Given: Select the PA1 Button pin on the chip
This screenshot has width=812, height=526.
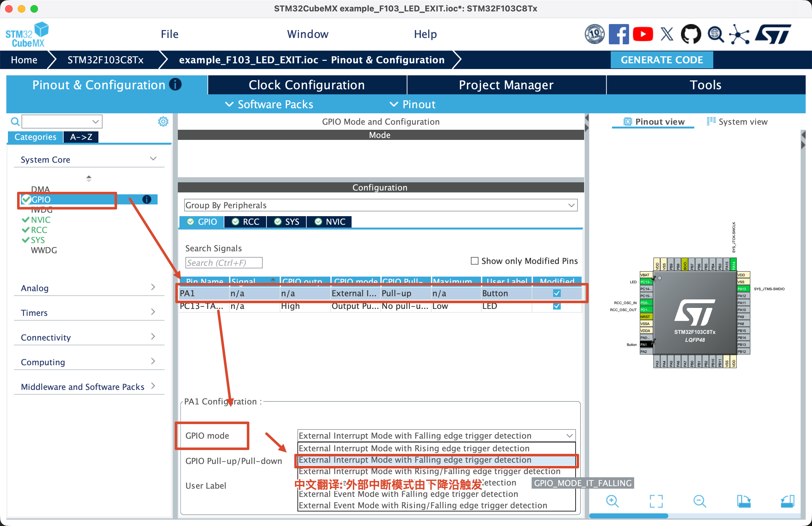Looking at the screenshot, I should 646,345.
